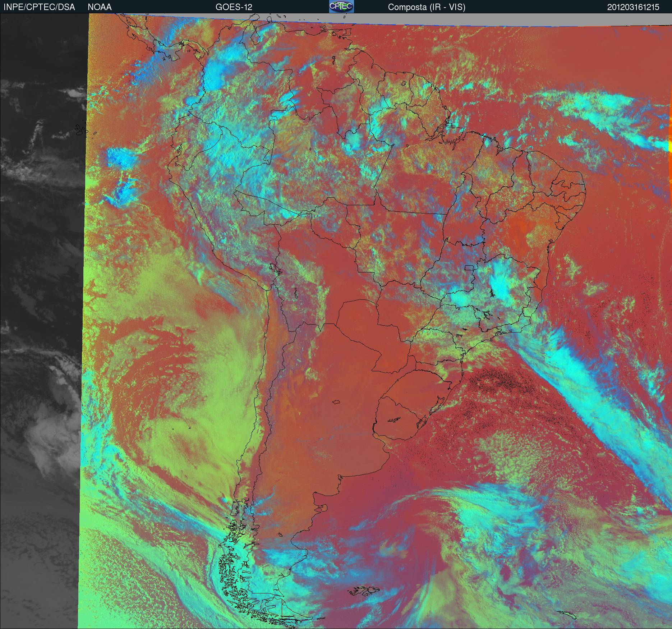Click the NOAA label in header

(100, 7)
